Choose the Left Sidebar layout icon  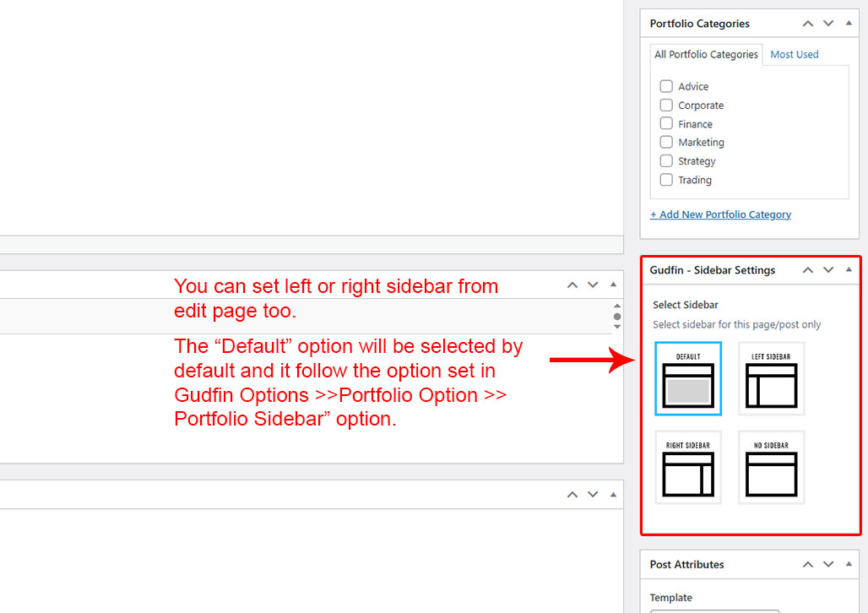coord(771,378)
